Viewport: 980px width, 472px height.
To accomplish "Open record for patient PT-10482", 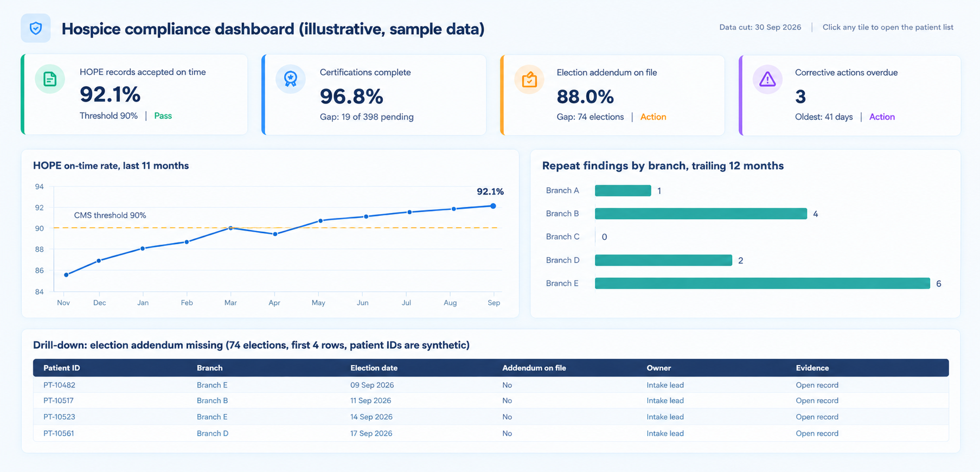I will pos(817,385).
